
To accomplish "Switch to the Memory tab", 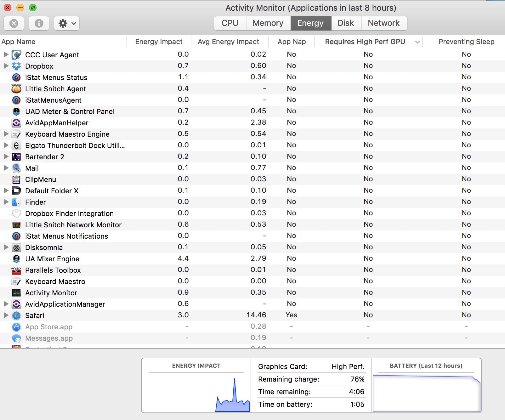I will point(268,23).
